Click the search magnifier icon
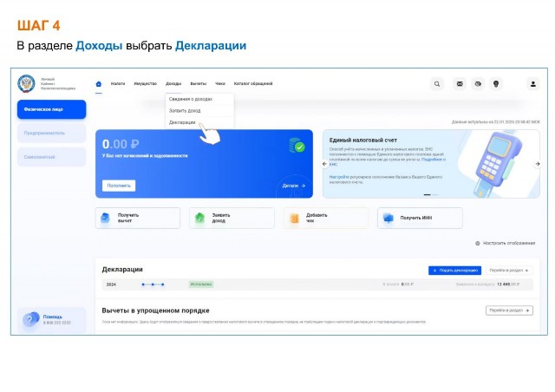This screenshot has height=392, width=555. [x=437, y=84]
